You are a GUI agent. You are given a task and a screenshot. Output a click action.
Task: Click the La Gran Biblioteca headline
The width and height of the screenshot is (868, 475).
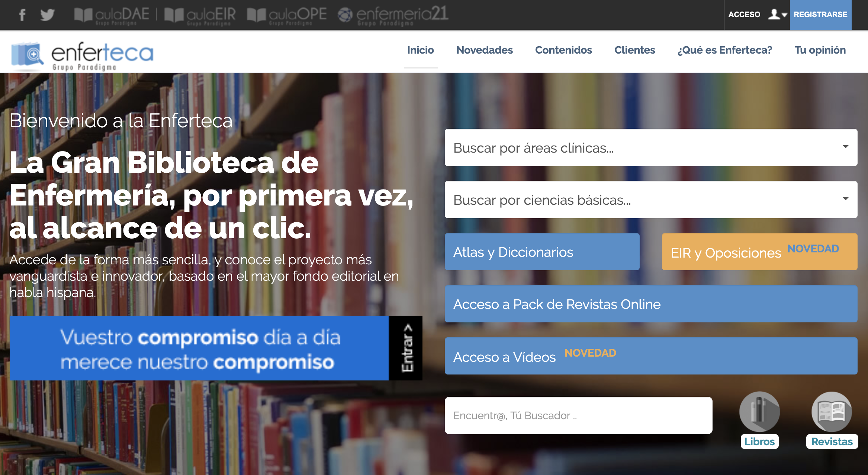click(x=211, y=195)
